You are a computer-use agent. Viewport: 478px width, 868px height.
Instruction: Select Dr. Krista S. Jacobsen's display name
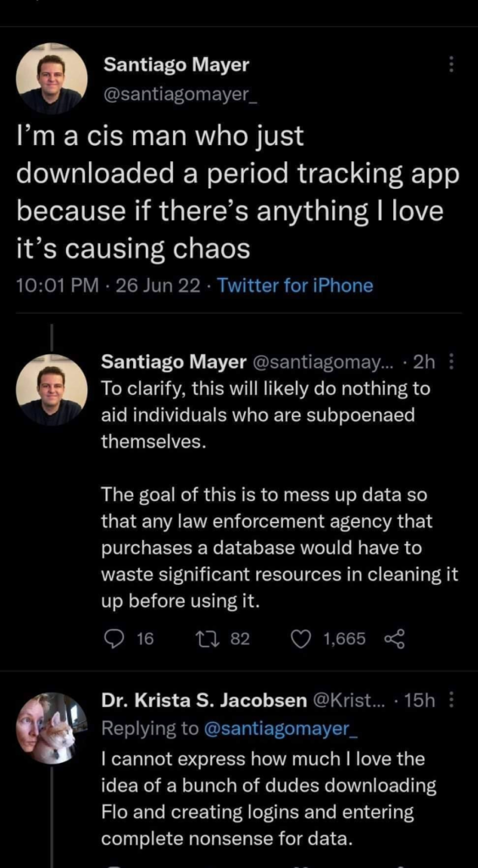(x=205, y=701)
